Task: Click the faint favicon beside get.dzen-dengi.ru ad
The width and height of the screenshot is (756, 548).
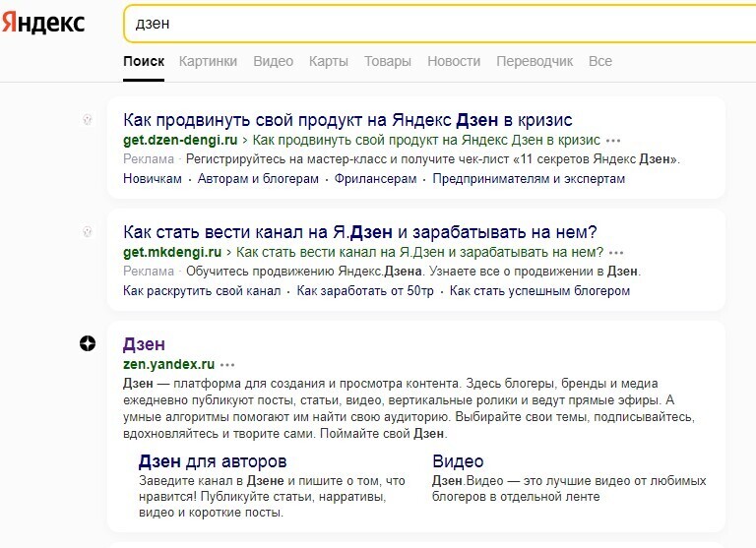Action: coord(88,119)
